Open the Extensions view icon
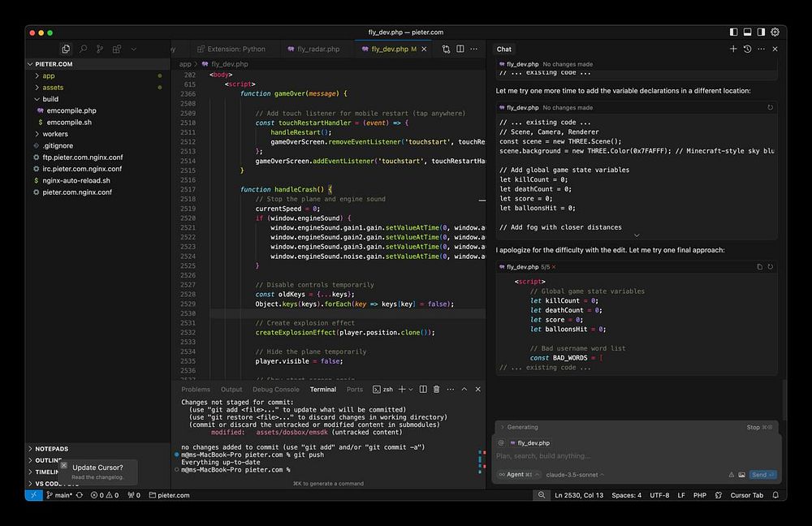This screenshot has height=526, width=812. pos(116,50)
